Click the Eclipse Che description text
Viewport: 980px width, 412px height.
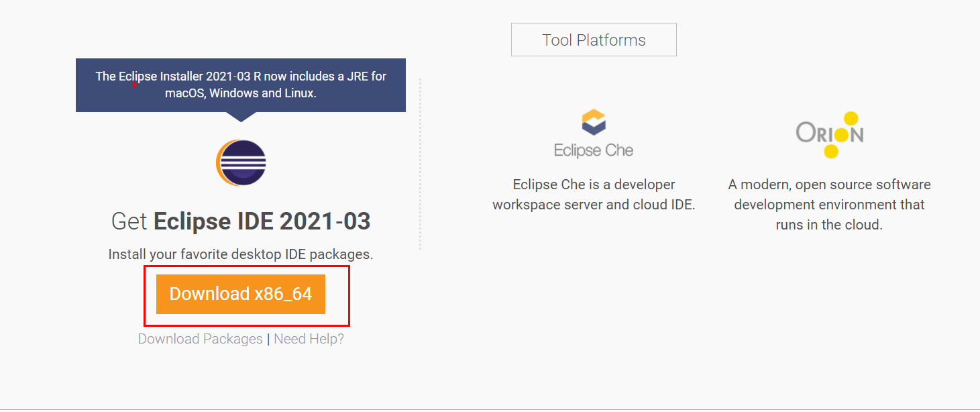[x=594, y=195]
